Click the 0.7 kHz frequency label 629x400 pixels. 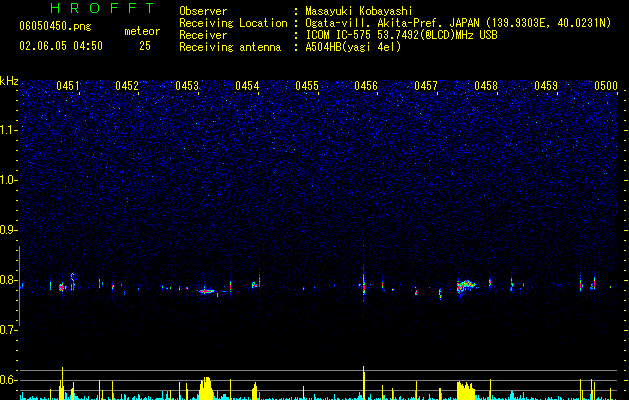point(8,330)
